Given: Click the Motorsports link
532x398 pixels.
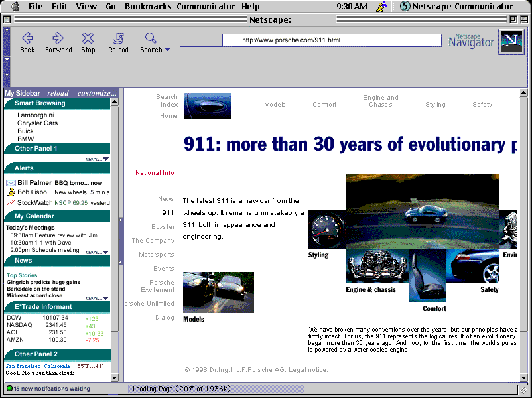Looking at the screenshot, I should 156,255.
